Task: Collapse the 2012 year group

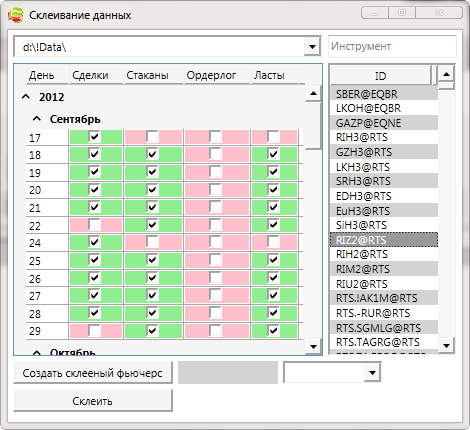Action: (26, 97)
